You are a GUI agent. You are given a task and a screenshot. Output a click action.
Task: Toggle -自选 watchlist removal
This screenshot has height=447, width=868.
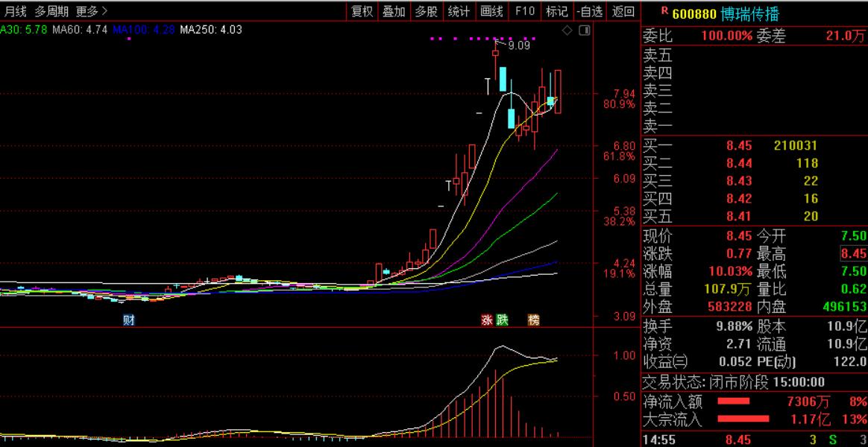[x=590, y=11]
